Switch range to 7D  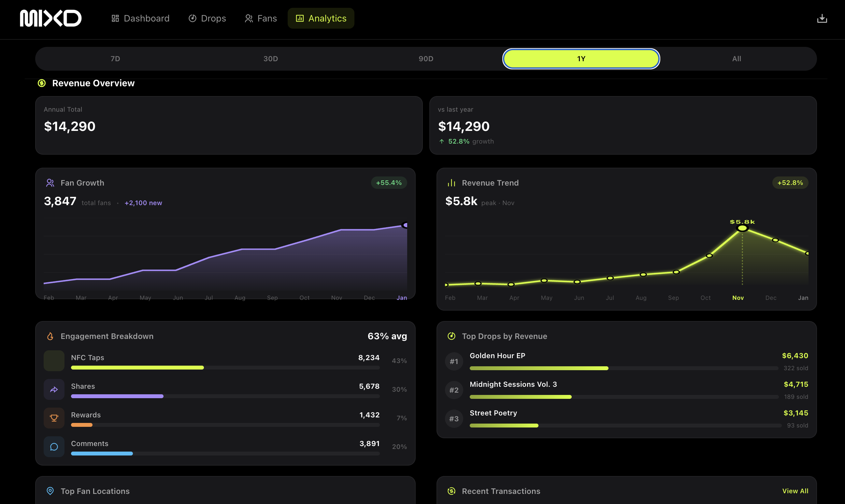[115, 59]
